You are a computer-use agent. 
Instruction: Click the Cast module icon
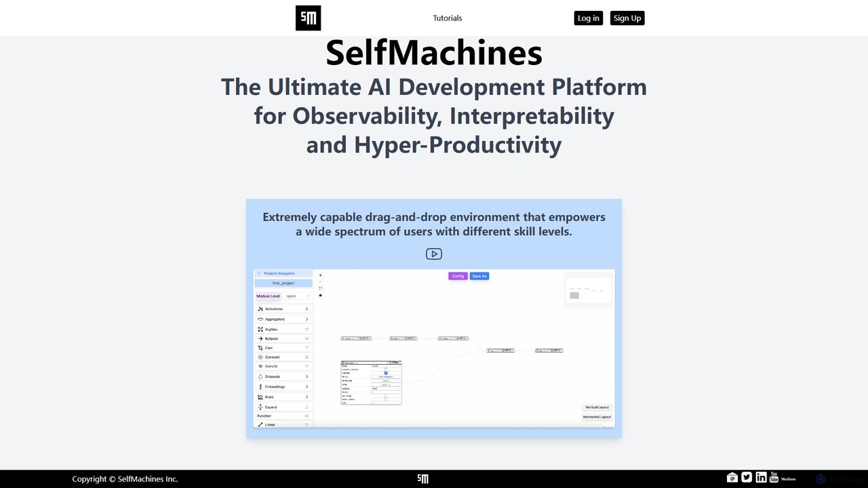pos(260,348)
